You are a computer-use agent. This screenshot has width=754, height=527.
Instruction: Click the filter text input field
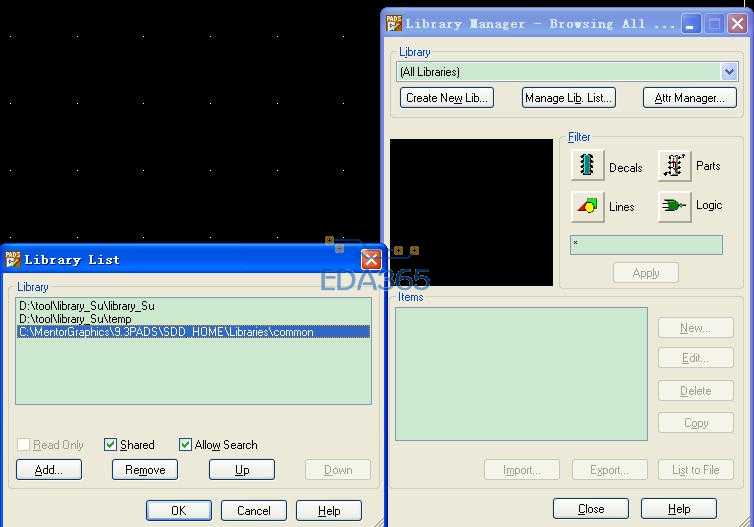646,245
